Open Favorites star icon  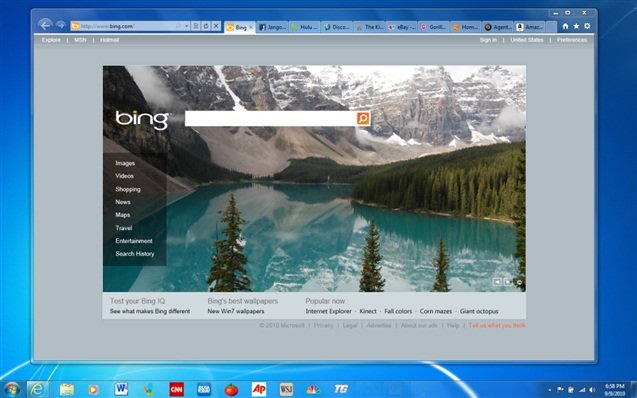[576, 26]
